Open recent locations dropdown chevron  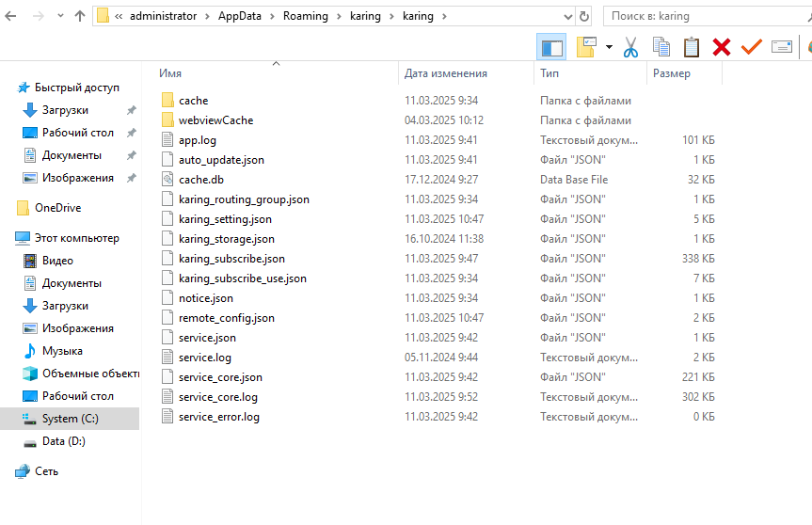[x=60, y=16]
